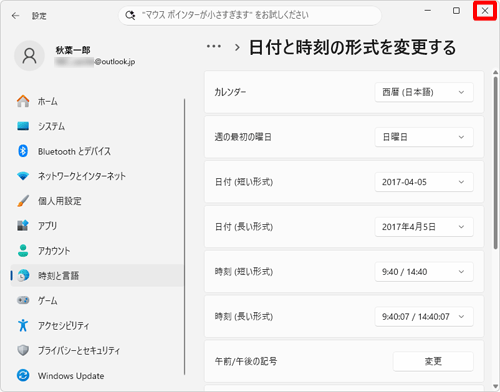The width and height of the screenshot is (500, 392).
Task: Click the プライバシー shield icon
Action: tap(23, 350)
